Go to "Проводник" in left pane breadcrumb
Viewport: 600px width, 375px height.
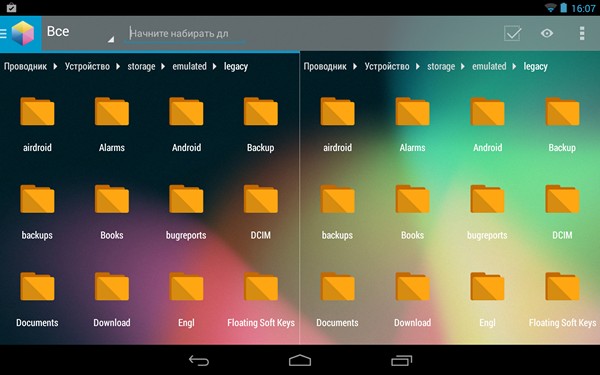tap(25, 67)
